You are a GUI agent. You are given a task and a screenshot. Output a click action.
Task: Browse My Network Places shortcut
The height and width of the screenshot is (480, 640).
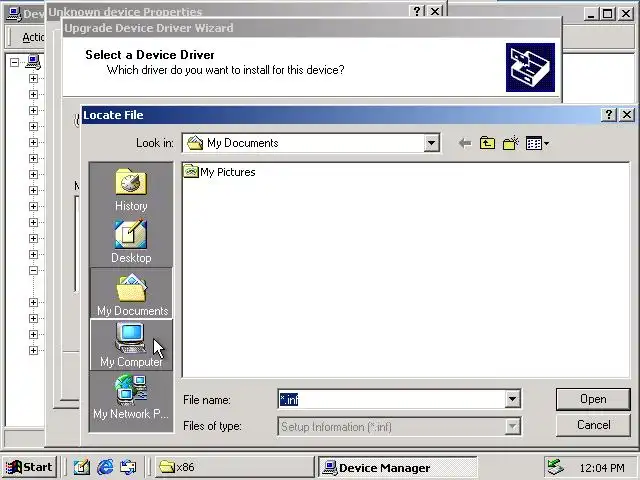click(131, 397)
